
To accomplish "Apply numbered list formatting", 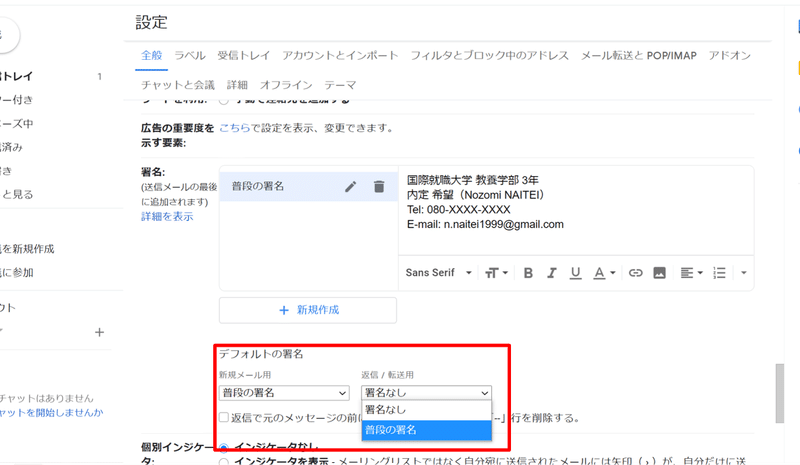I will pyautogui.click(x=719, y=273).
